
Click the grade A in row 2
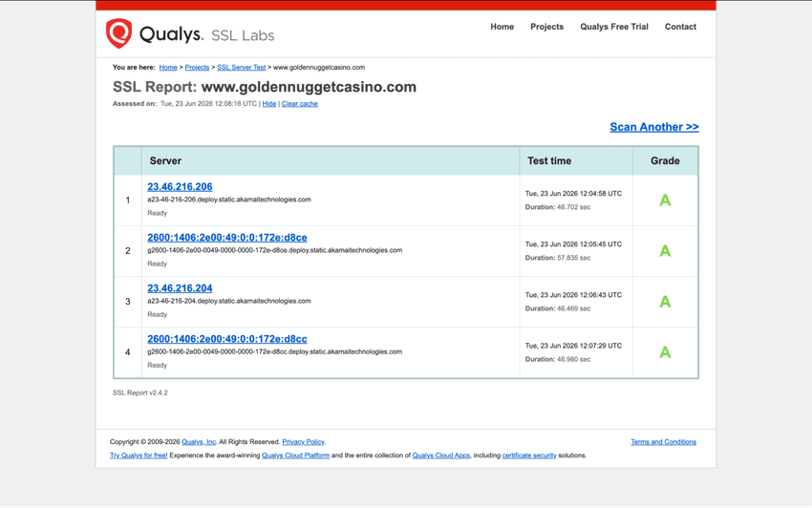665,250
